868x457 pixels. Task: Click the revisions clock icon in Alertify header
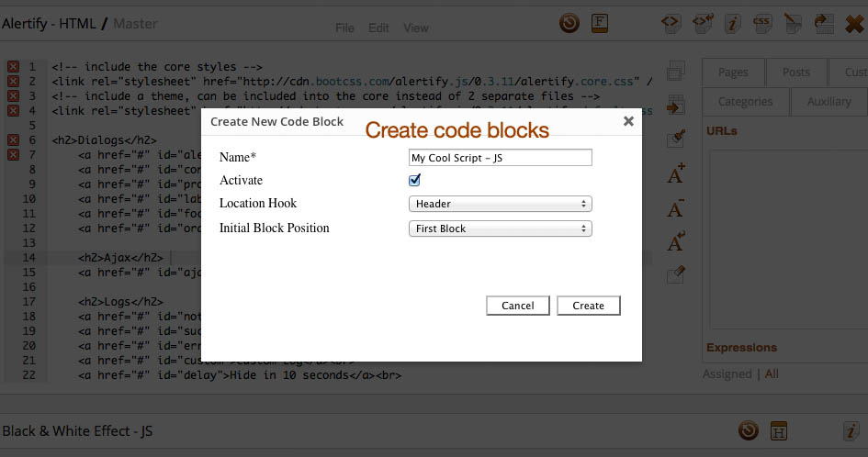569,23
